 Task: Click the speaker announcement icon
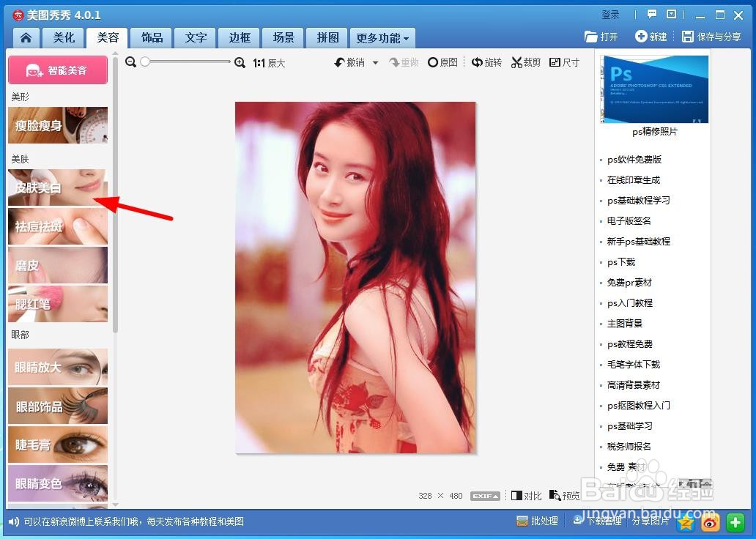click(x=13, y=521)
